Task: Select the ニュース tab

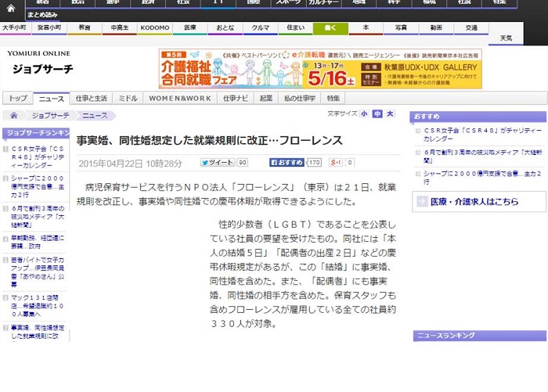Action: click(52, 99)
